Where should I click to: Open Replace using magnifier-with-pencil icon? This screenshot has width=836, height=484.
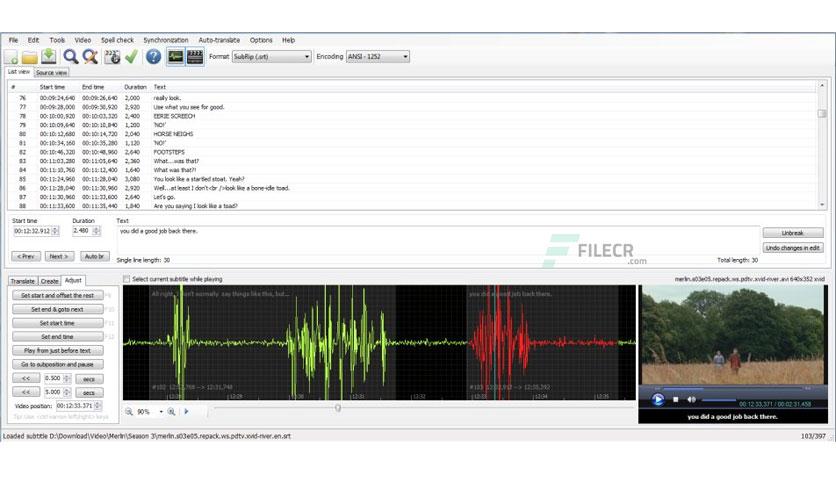tap(90, 57)
